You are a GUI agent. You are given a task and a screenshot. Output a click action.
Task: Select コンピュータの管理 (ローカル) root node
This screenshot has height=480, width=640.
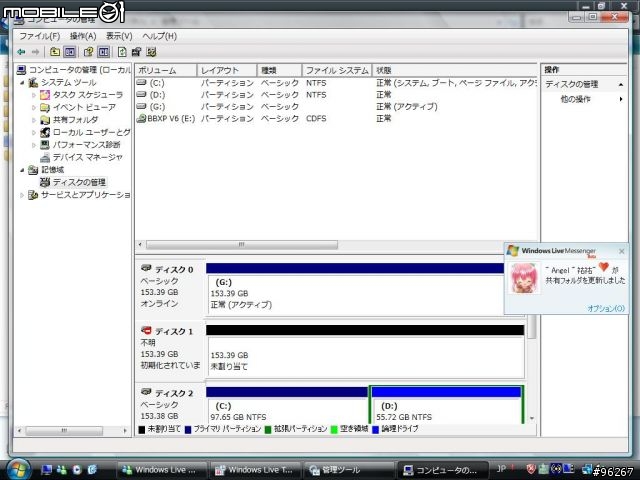click(80, 70)
